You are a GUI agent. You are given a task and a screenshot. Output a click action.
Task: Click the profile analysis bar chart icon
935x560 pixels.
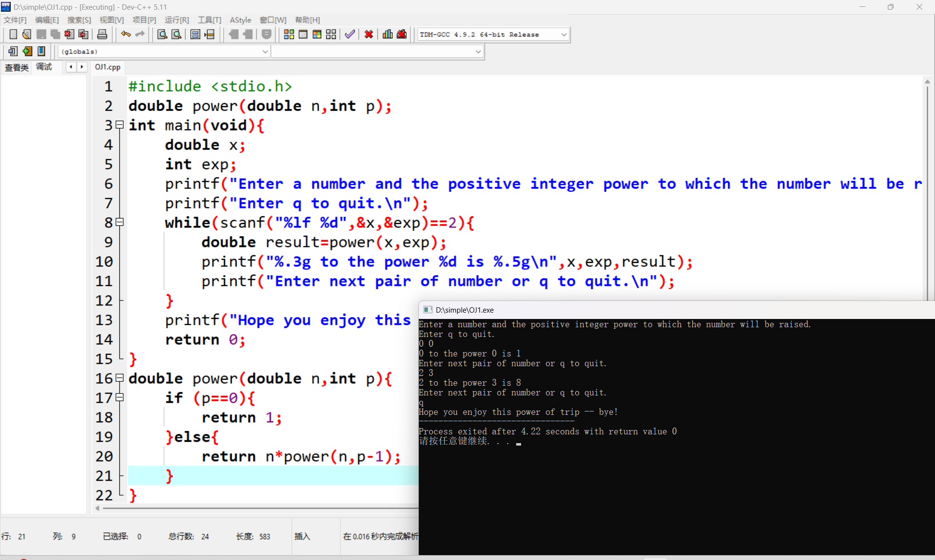click(x=388, y=34)
